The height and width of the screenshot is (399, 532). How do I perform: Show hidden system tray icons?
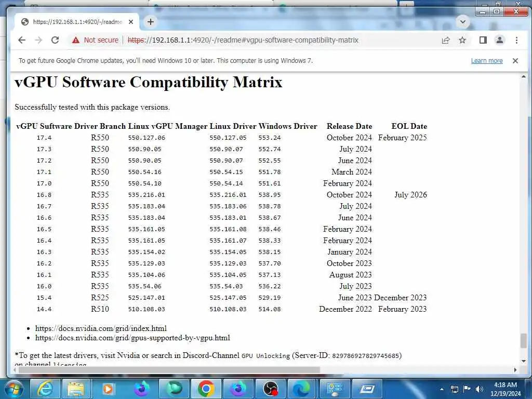coord(442,389)
